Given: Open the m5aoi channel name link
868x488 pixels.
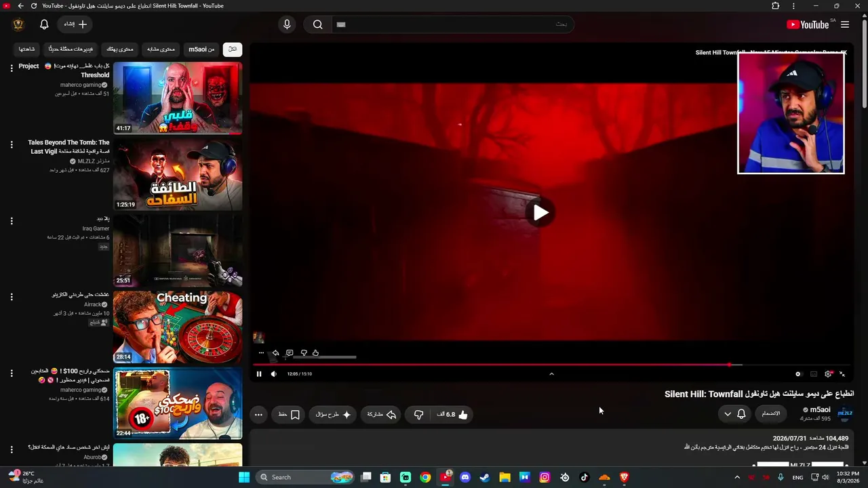Looking at the screenshot, I should (821, 410).
